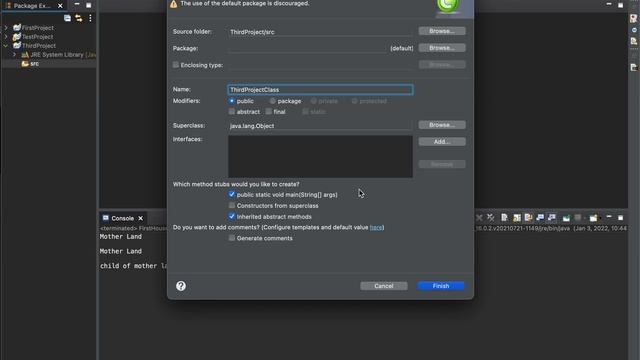Click FirstProject project icon
Viewport: 640px width, 360px height.
[x=17, y=28]
